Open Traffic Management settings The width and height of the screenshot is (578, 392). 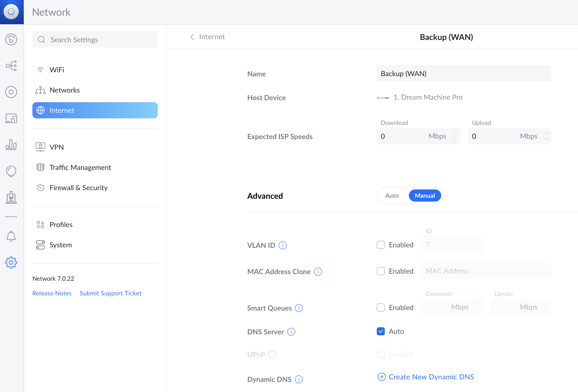(80, 167)
